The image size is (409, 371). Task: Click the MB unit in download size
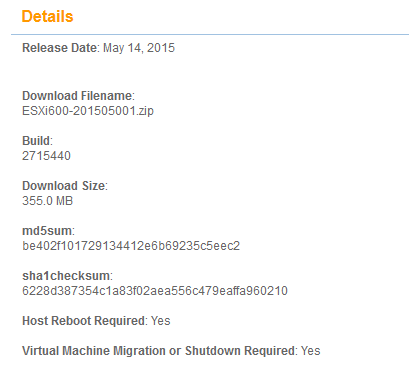point(64,201)
